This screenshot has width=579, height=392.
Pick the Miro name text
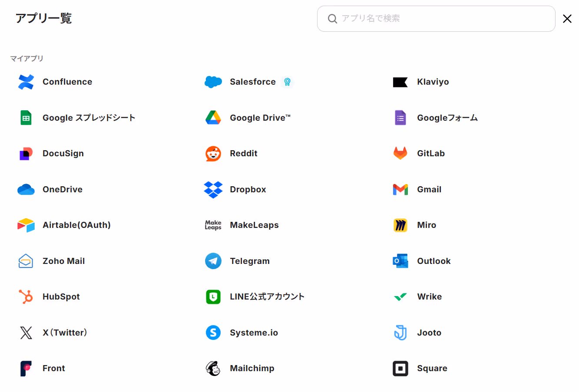coord(427,225)
